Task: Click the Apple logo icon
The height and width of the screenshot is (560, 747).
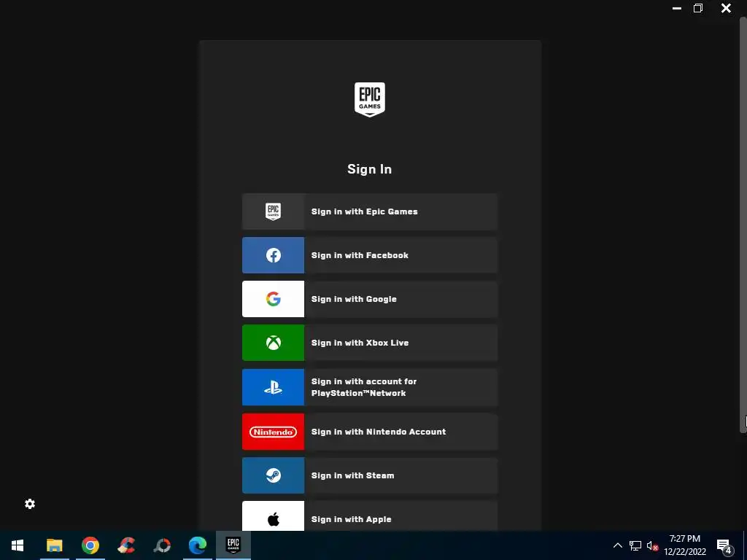Action: [x=273, y=519]
